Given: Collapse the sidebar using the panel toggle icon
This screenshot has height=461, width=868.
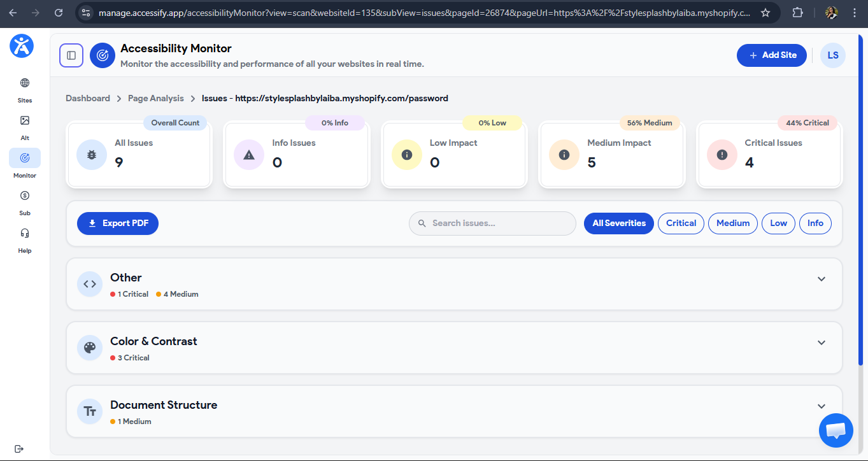Looking at the screenshot, I should pos(71,55).
